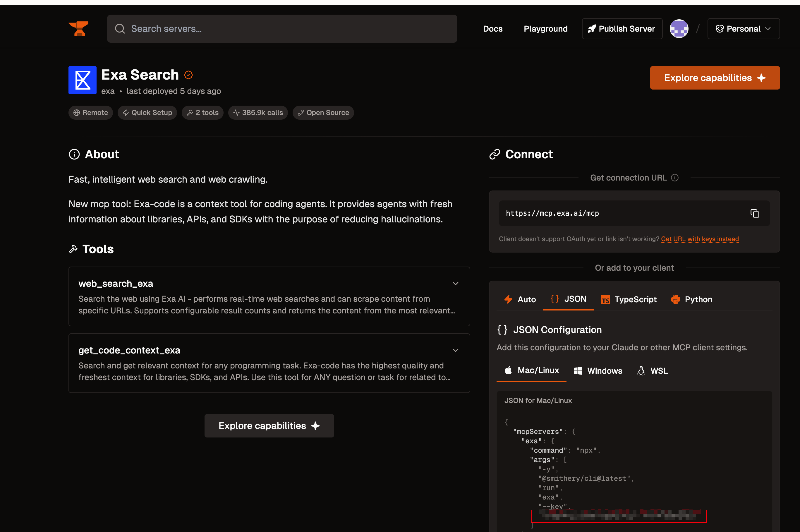Click the Smithery anvil logo

pos(78,28)
